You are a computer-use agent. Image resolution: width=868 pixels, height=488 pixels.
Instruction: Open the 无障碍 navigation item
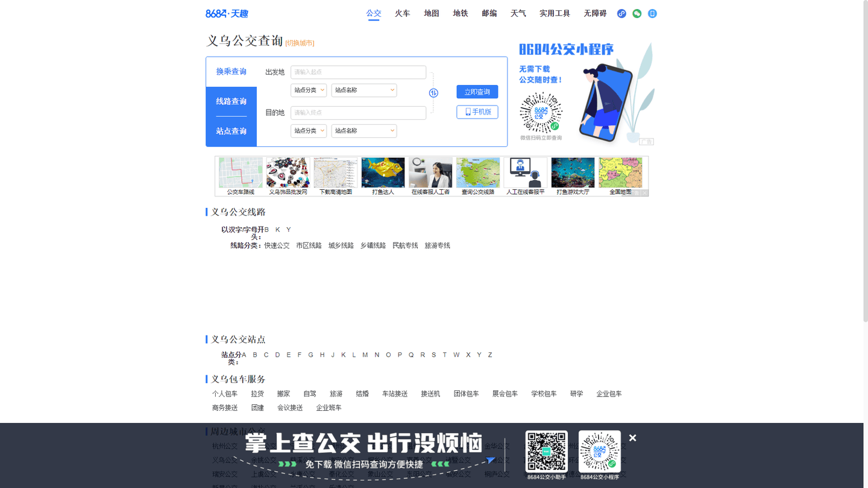(595, 13)
